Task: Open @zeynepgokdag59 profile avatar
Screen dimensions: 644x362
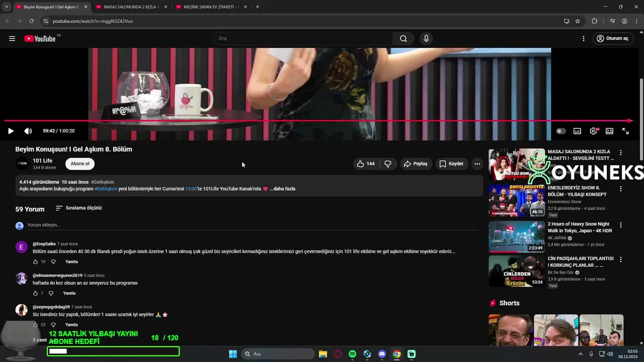Action: 22,310
